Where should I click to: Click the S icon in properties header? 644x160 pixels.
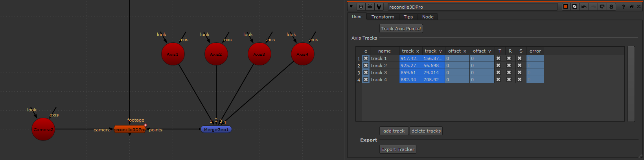coord(611,7)
